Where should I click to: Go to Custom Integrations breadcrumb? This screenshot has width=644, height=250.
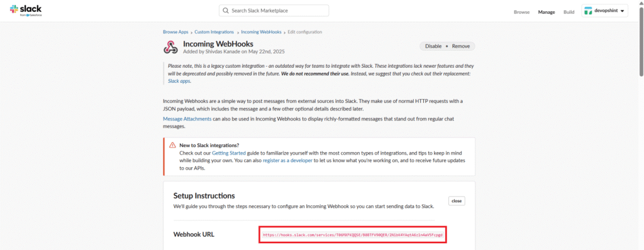pyautogui.click(x=214, y=32)
